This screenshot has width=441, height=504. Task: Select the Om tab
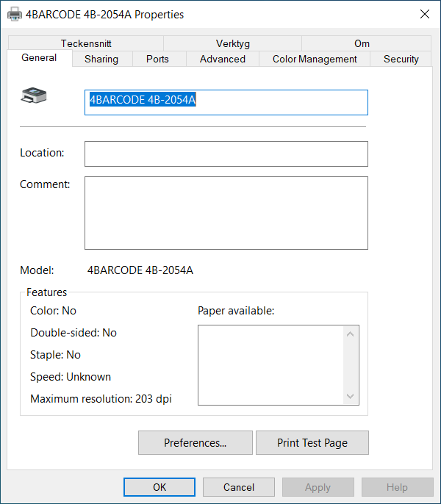click(362, 43)
